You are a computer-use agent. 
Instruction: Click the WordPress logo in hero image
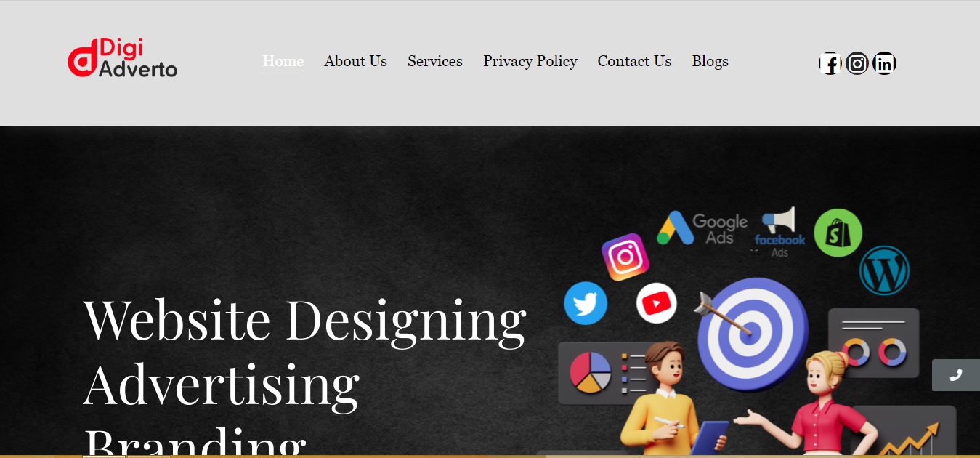pyautogui.click(x=884, y=270)
